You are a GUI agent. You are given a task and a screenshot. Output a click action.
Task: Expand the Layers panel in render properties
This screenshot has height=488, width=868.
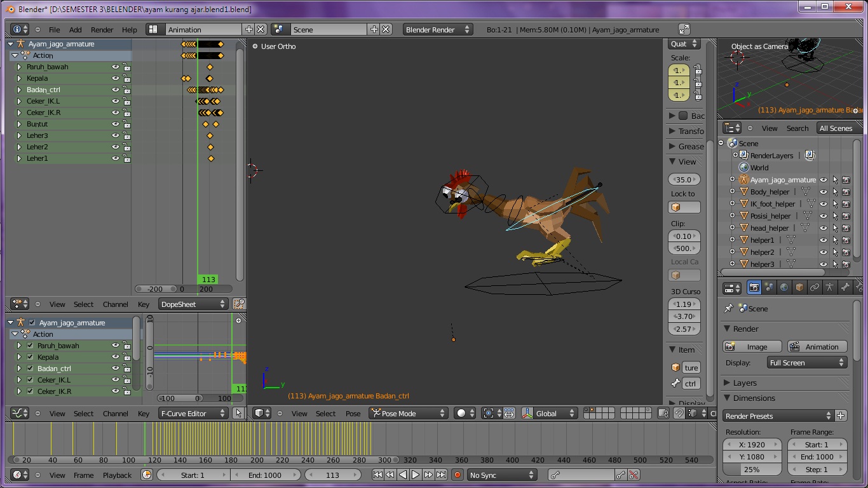click(744, 383)
